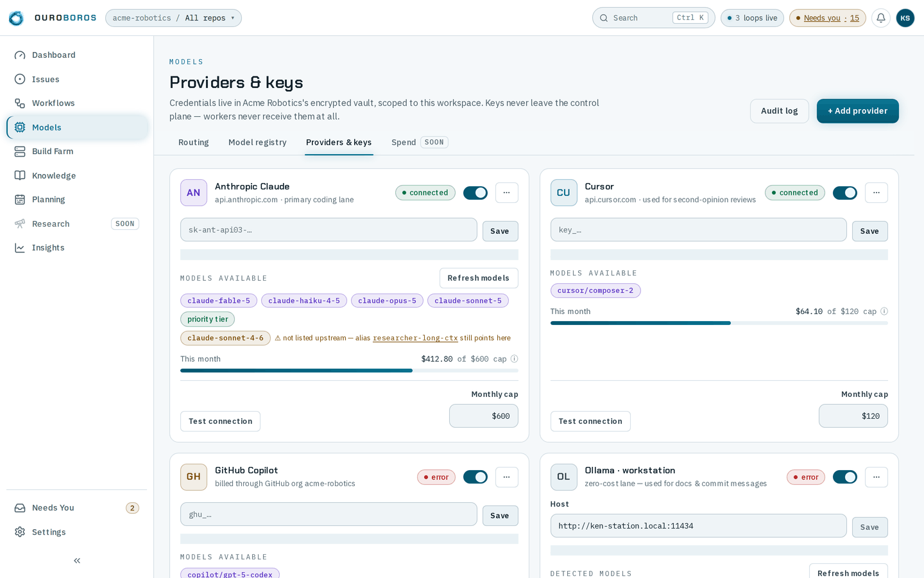Click the Needs You inbox icon
Screen dimensions: 924x578
(x=20, y=508)
